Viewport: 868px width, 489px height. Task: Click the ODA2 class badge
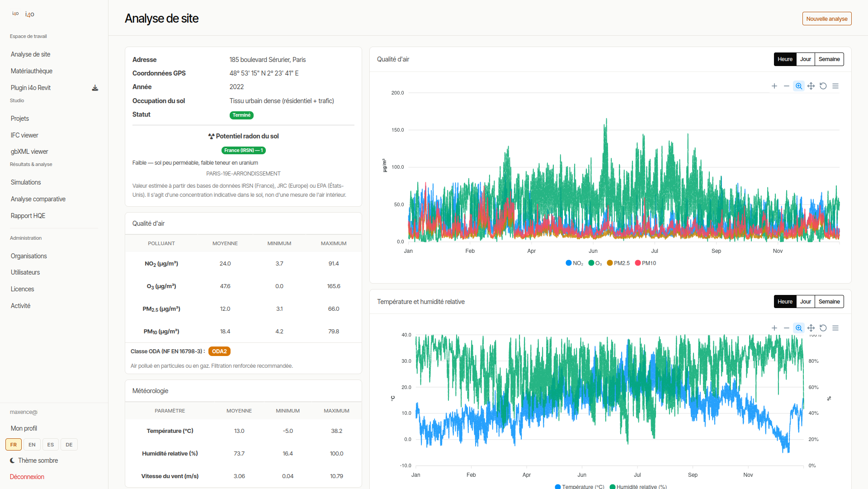[x=219, y=351]
